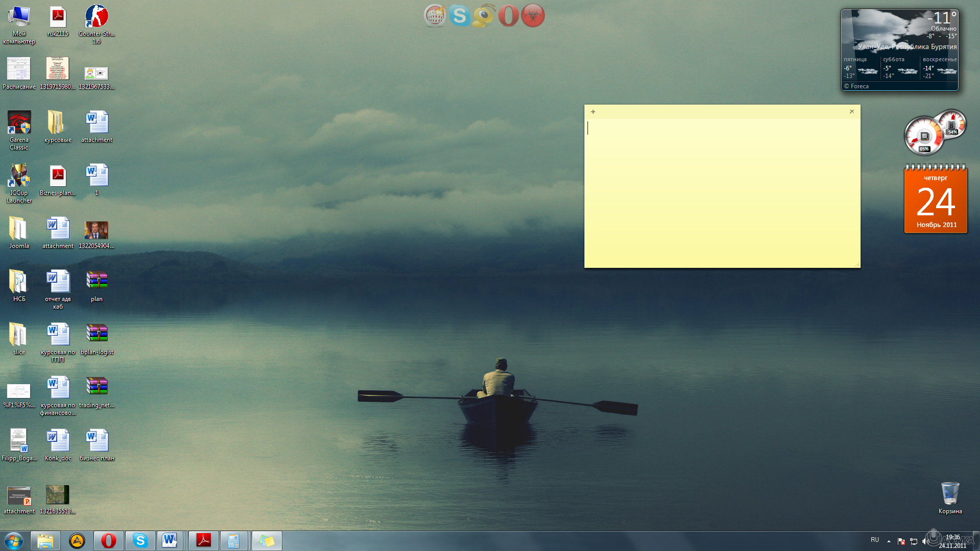Launch Opera from the top dock
This screenshot has height=551, width=980.
508,16
